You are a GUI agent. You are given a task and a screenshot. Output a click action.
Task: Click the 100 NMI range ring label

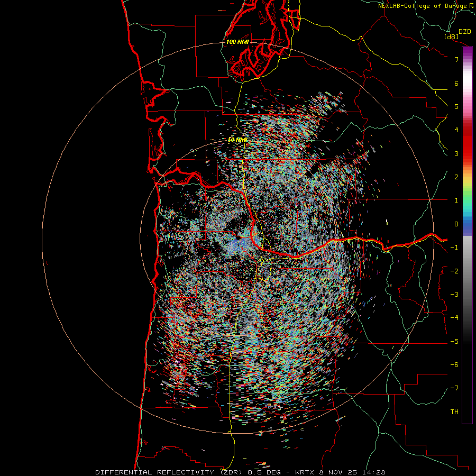coord(237,42)
